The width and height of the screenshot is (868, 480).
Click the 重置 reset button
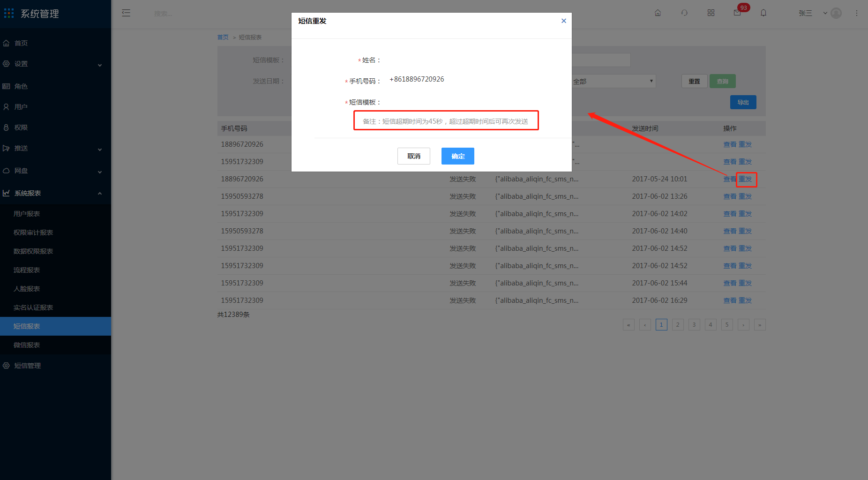point(694,81)
